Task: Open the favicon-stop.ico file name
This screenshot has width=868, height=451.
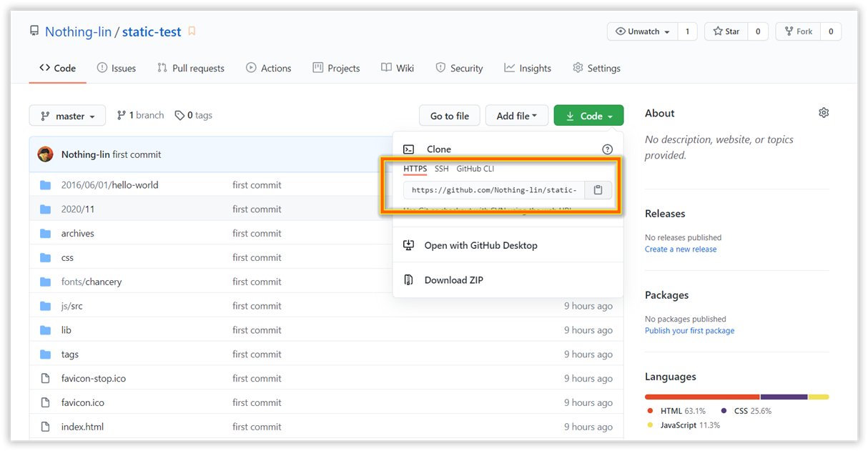Action: [x=94, y=379]
